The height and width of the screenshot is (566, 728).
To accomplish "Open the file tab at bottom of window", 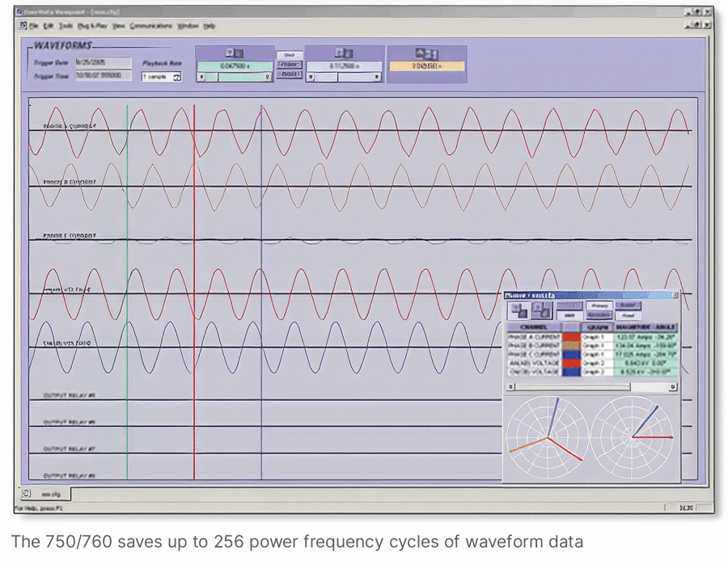I will (45, 494).
